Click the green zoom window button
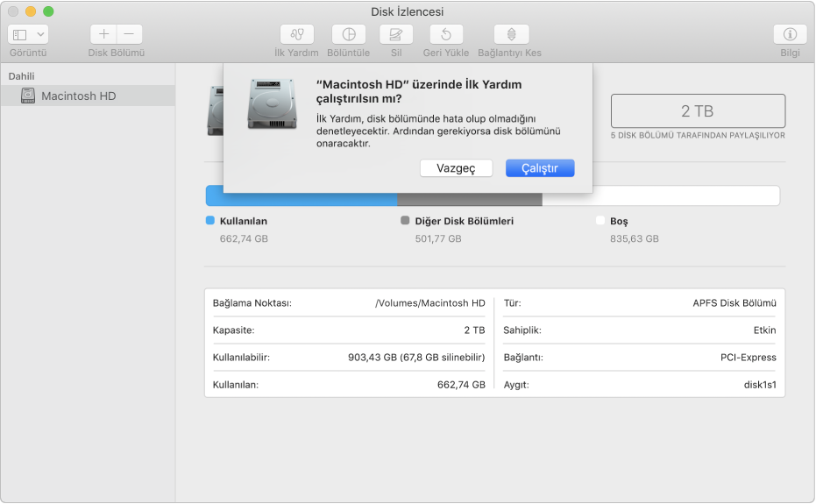Screen dimensions: 816x504 48,11
